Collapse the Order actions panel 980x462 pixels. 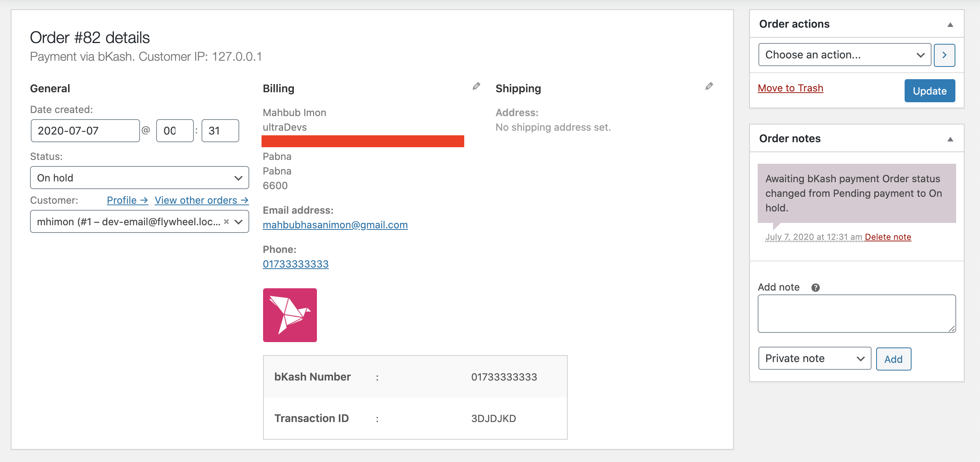coord(950,25)
